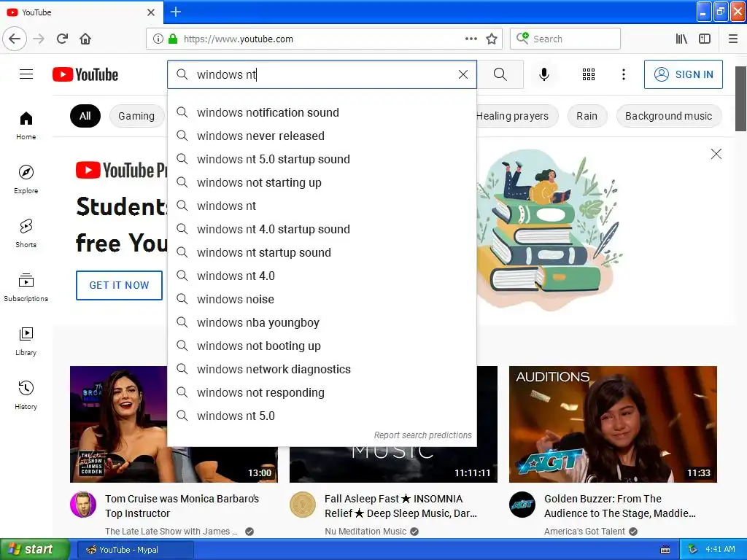
Task: Open Library in the sidebar
Action: tap(26, 341)
